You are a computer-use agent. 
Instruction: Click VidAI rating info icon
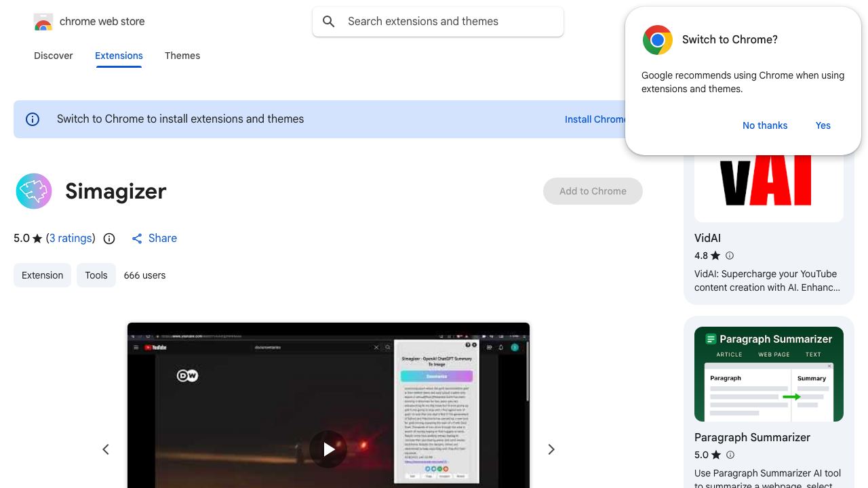[x=730, y=256]
